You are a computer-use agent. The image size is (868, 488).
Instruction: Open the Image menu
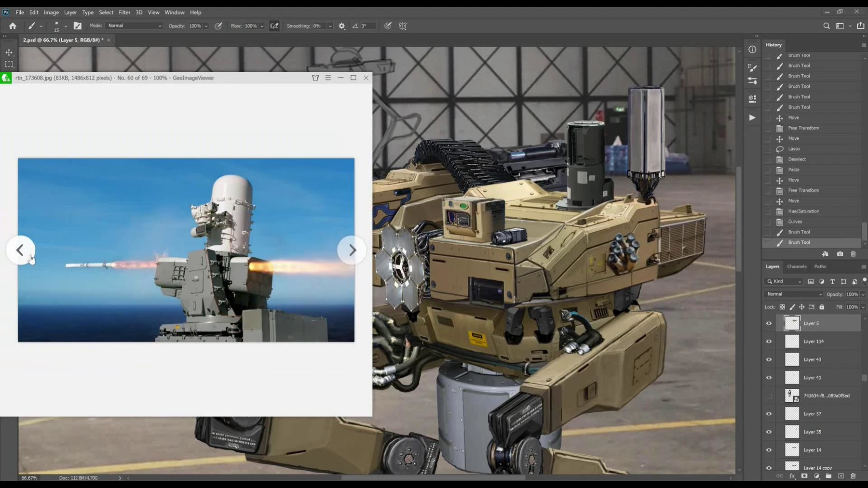[51, 12]
